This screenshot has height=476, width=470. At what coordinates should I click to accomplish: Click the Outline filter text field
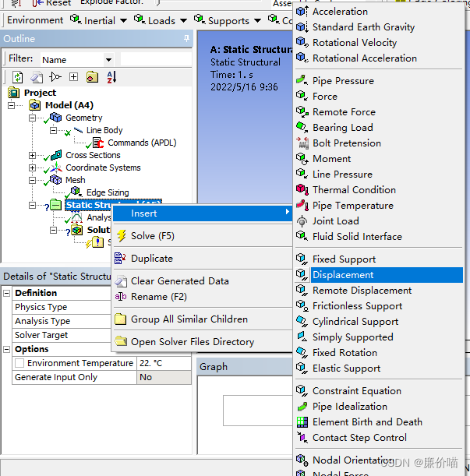tap(156, 59)
